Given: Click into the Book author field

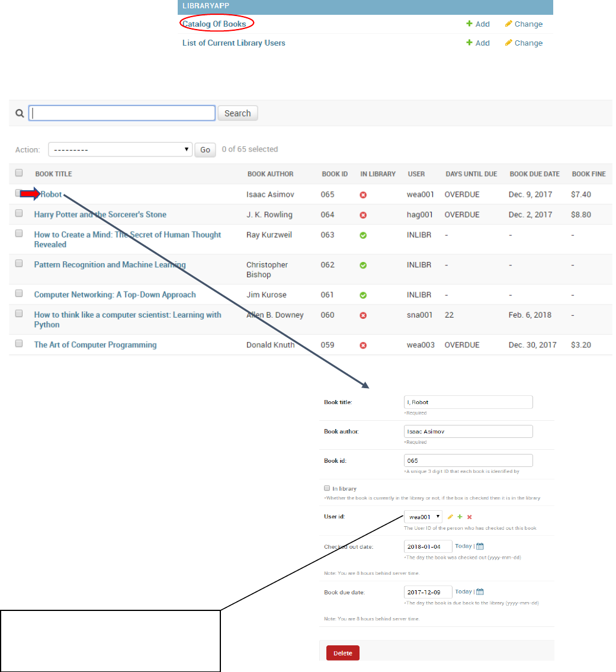Looking at the screenshot, I should pos(468,431).
